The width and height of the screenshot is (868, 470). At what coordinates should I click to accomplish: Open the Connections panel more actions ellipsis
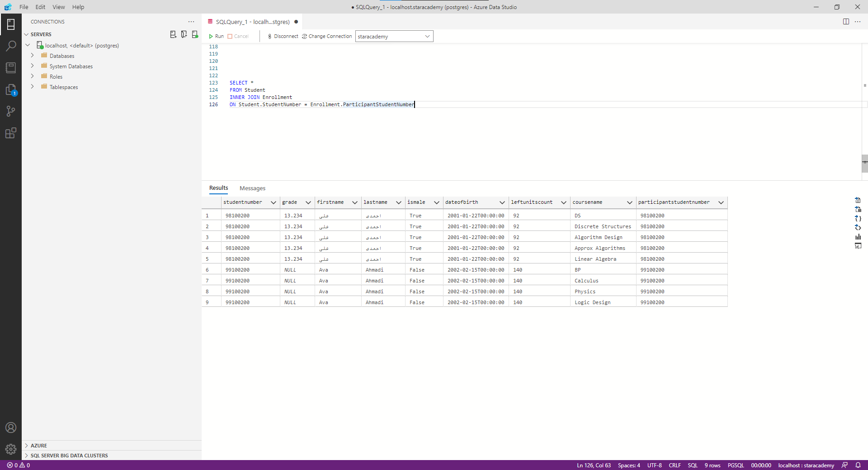click(x=191, y=22)
